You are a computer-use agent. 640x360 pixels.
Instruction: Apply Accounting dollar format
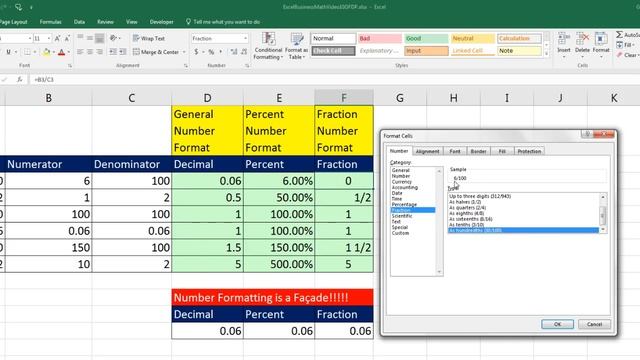click(x=196, y=52)
